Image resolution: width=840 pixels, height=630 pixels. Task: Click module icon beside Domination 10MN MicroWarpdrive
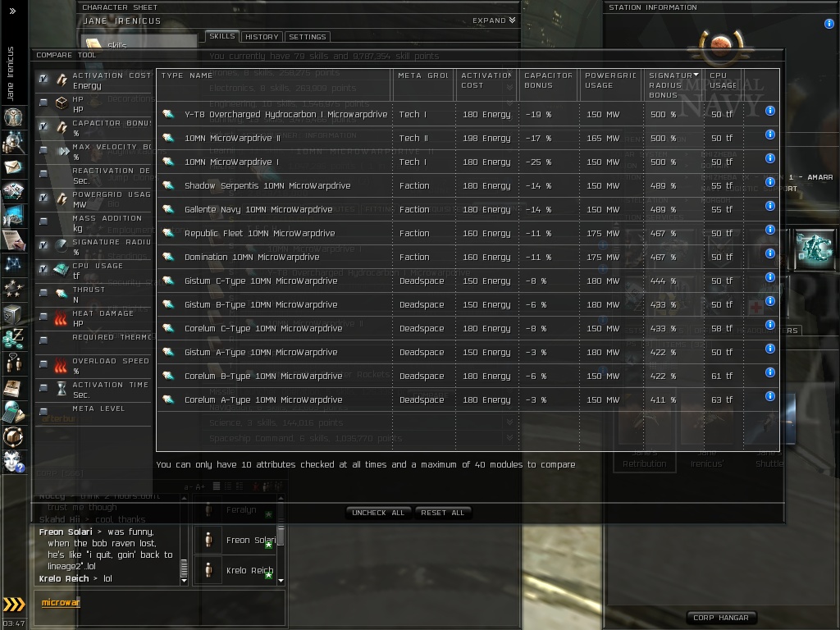[168, 257]
